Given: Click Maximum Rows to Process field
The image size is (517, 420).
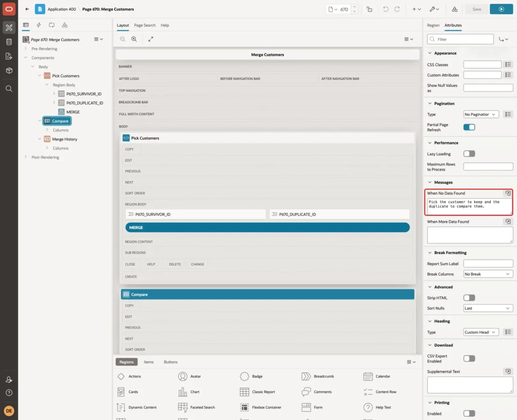Looking at the screenshot, I should point(488,167).
